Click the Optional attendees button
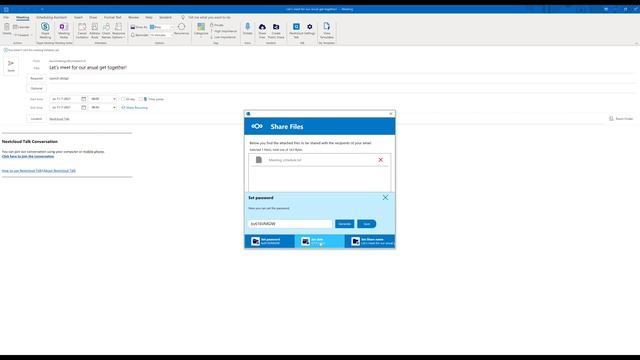The height and width of the screenshot is (360, 640). coord(36,88)
